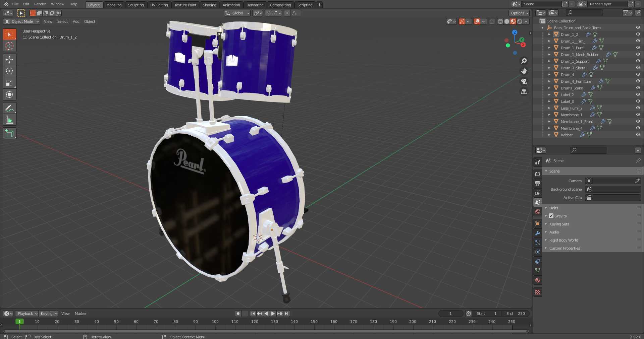Open the Render properties tab

[538, 174]
